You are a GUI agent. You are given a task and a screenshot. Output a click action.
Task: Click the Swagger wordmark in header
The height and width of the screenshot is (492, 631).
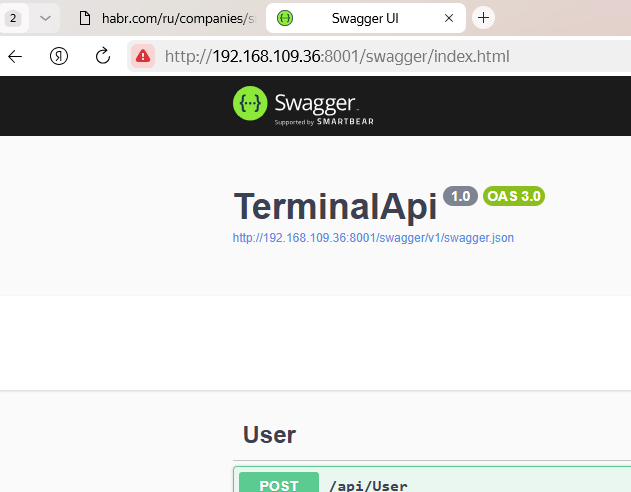(x=316, y=103)
